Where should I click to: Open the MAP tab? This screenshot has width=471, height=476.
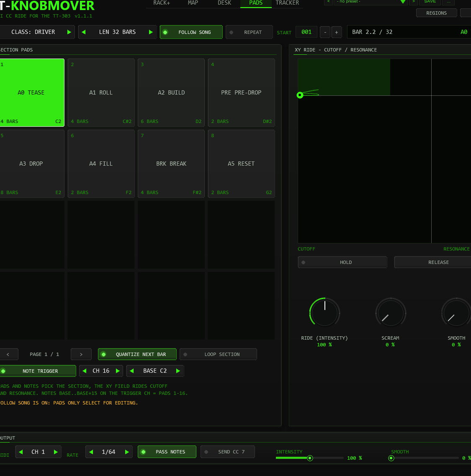(193, 3)
